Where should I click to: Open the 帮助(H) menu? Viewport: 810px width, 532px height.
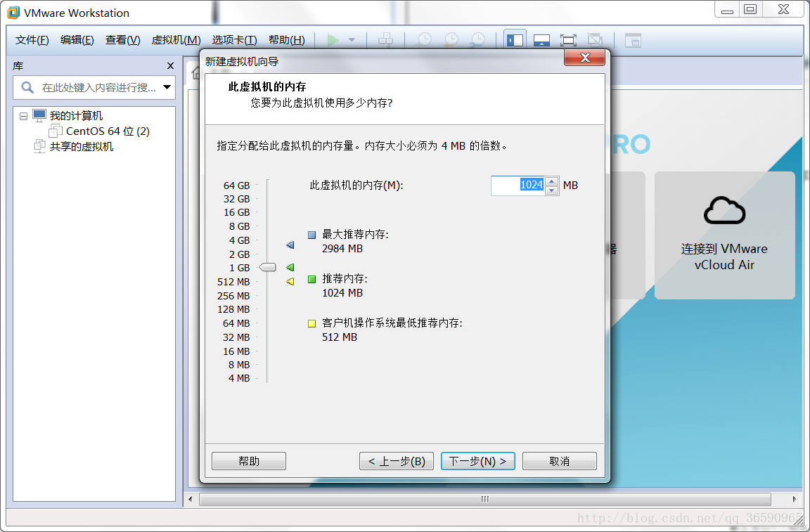tap(287, 40)
